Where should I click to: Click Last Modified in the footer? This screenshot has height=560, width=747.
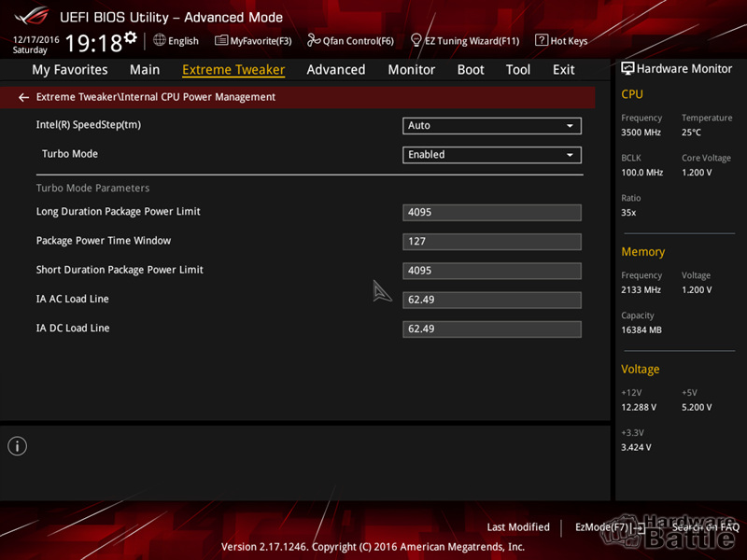[x=518, y=527]
